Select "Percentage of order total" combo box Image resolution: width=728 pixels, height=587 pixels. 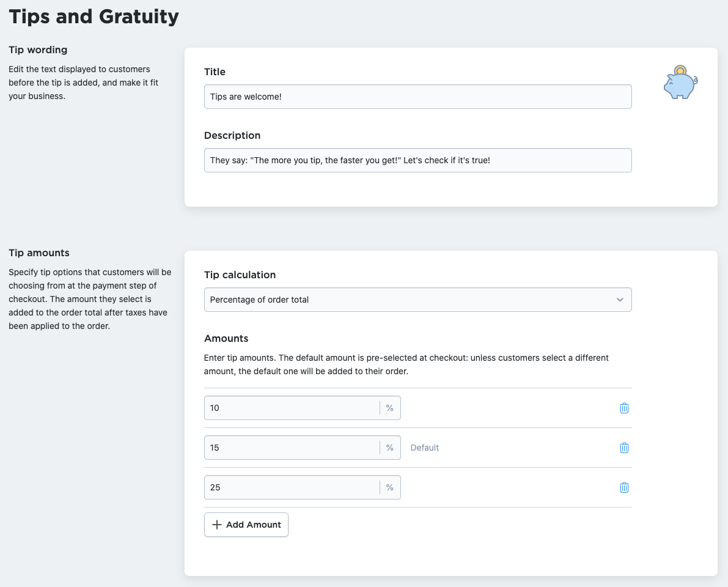[417, 300]
